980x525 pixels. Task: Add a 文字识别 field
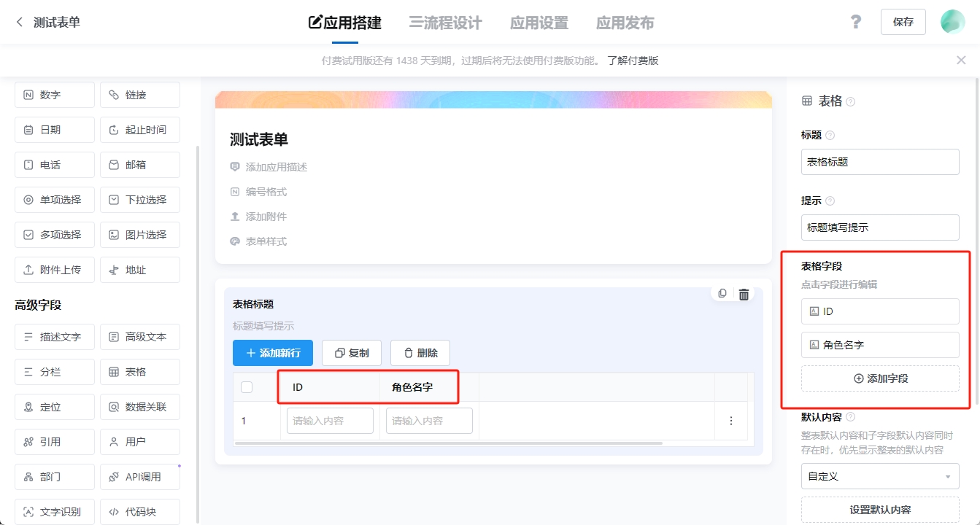click(x=54, y=511)
